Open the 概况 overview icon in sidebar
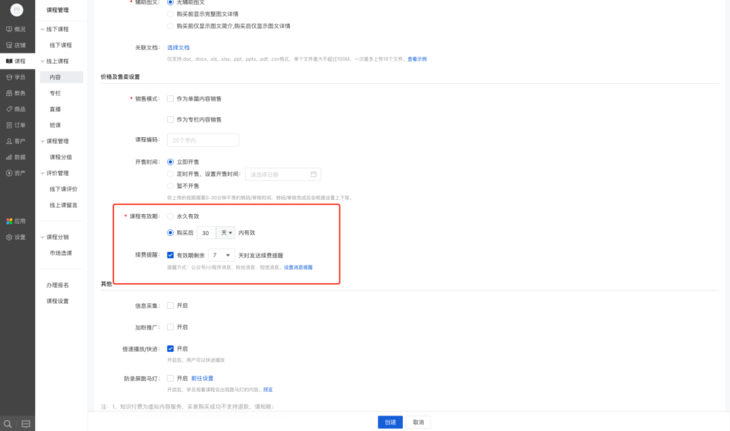This screenshot has width=730, height=431. [x=9, y=29]
